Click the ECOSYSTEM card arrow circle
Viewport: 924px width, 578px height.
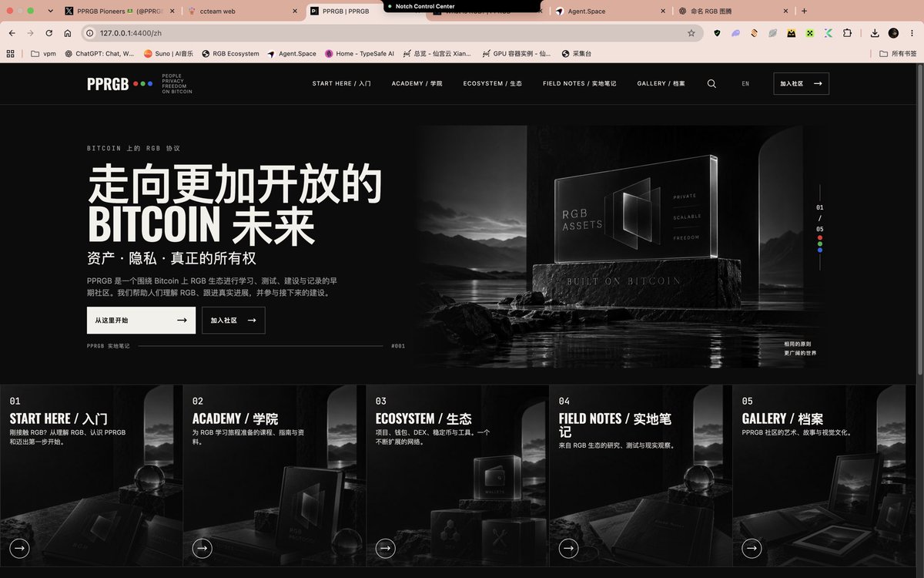click(385, 548)
